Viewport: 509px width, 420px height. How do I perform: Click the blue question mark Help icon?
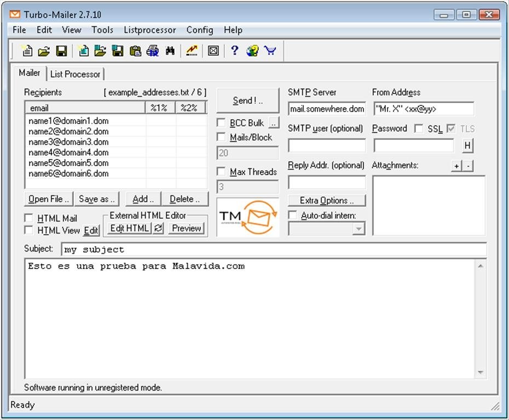point(234,51)
